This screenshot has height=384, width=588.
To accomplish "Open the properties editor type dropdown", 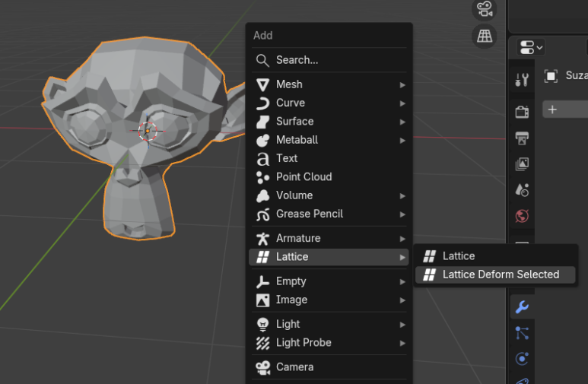I will (531, 48).
